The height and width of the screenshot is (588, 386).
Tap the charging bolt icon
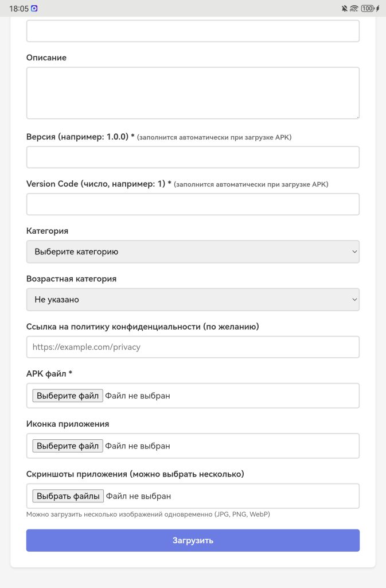377,9
